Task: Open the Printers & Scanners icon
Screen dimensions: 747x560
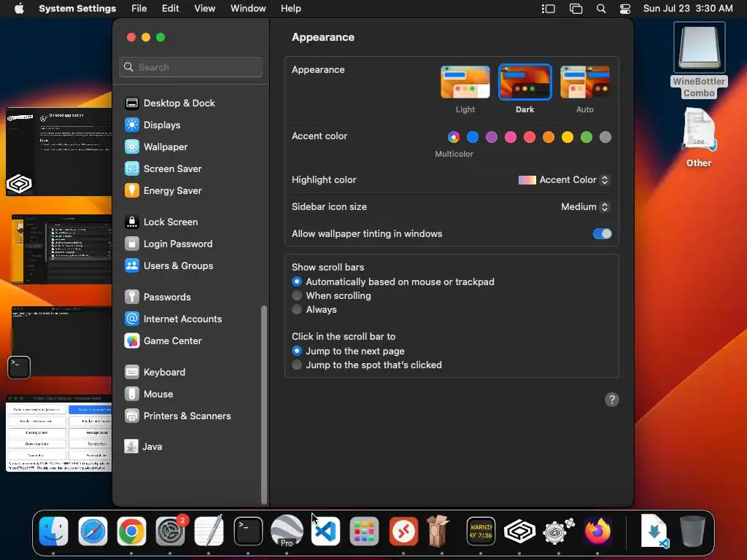Action: coord(132,416)
